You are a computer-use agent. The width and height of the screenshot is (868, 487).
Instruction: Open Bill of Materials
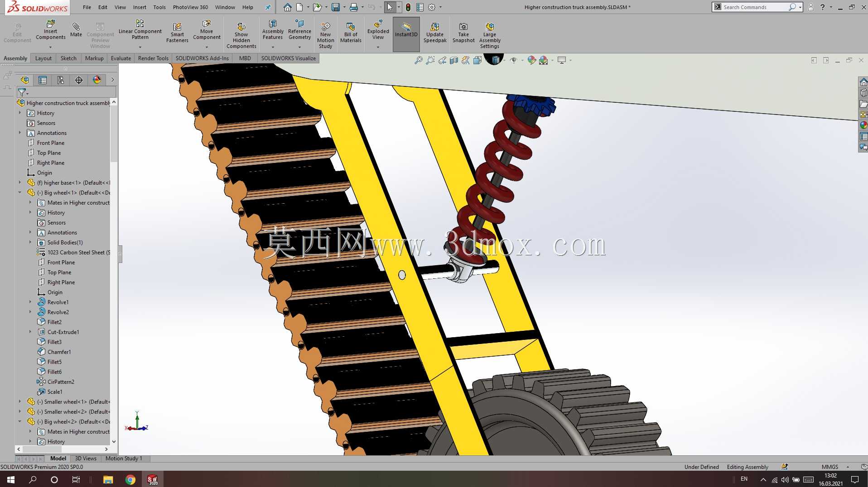click(x=351, y=33)
